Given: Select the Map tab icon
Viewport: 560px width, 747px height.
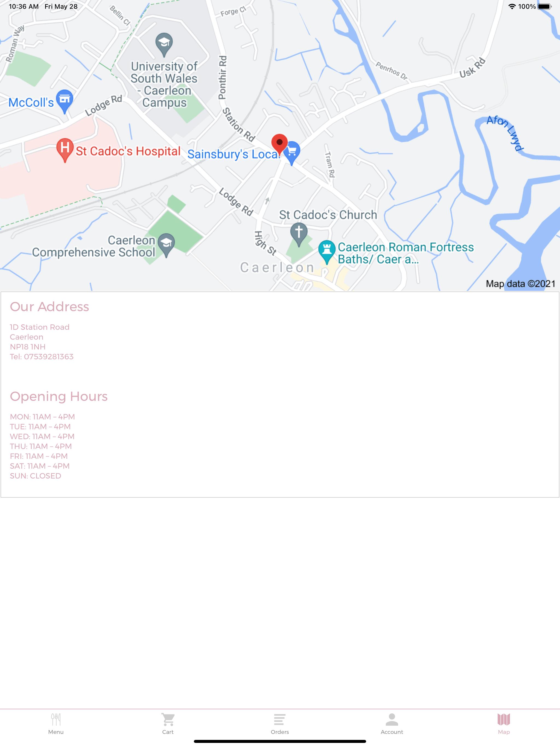Looking at the screenshot, I should 504,719.
